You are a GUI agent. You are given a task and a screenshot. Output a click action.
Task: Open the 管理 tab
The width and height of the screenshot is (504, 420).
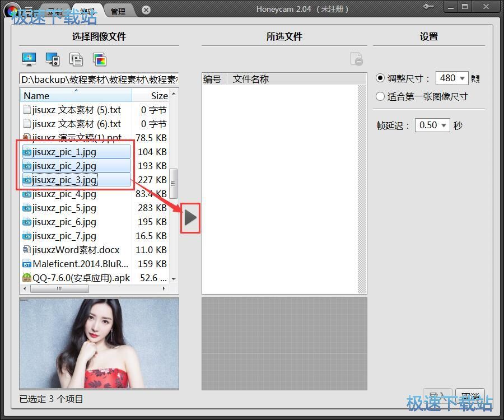[118, 12]
